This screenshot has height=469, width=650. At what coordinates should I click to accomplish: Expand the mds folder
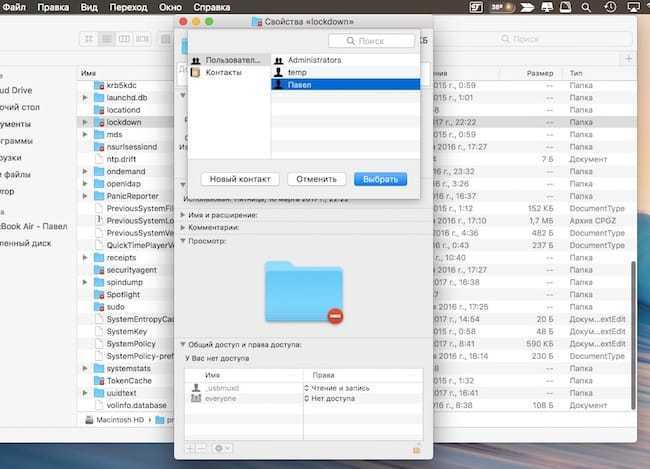click(85, 134)
